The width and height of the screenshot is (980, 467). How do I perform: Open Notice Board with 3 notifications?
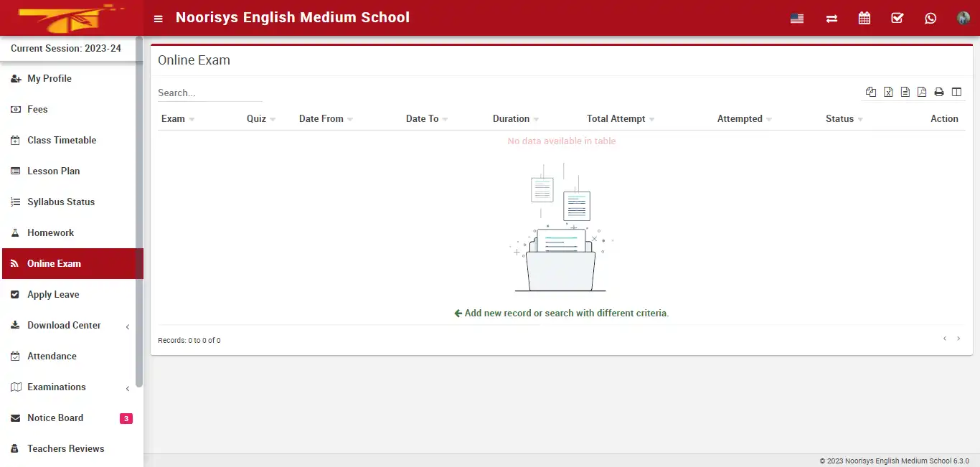click(x=55, y=418)
